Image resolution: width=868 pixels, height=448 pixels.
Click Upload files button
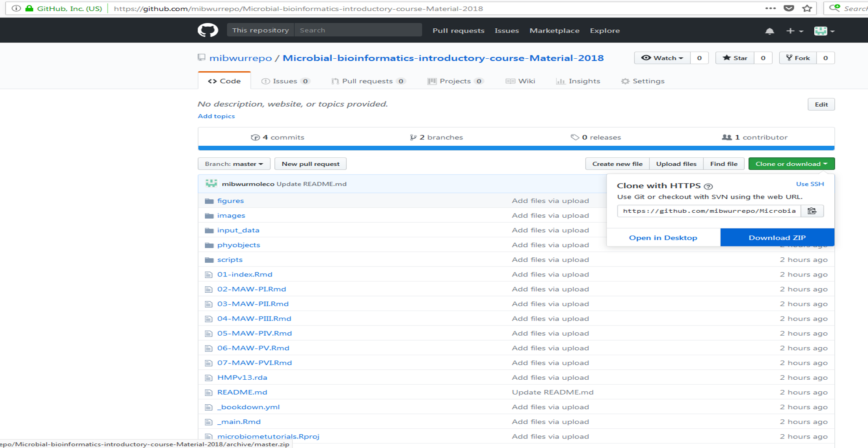tap(676, 164)
